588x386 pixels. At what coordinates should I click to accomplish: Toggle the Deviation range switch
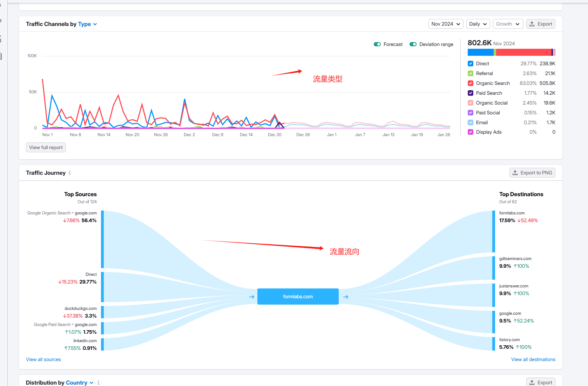click(x=413, y=44)
